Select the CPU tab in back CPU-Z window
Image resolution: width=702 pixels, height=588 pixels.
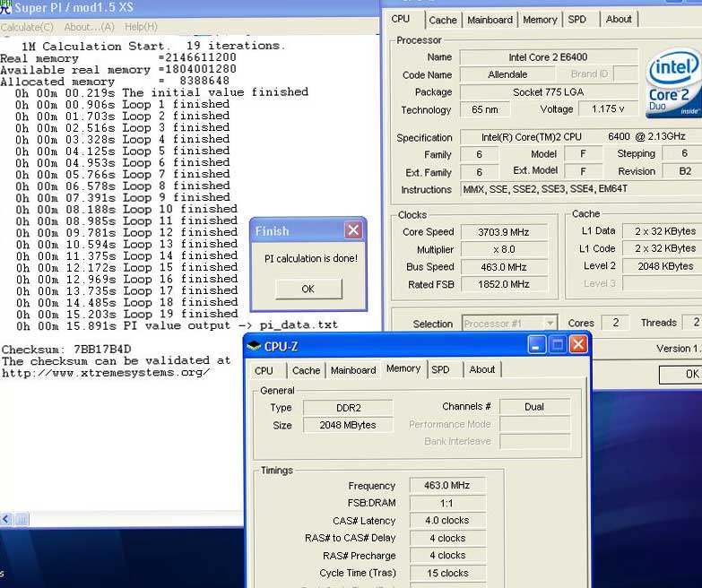coord(400,19)
